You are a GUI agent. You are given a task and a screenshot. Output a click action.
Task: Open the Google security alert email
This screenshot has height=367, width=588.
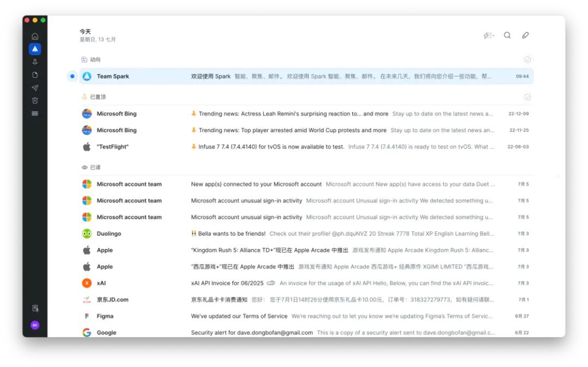coord(306,332)
